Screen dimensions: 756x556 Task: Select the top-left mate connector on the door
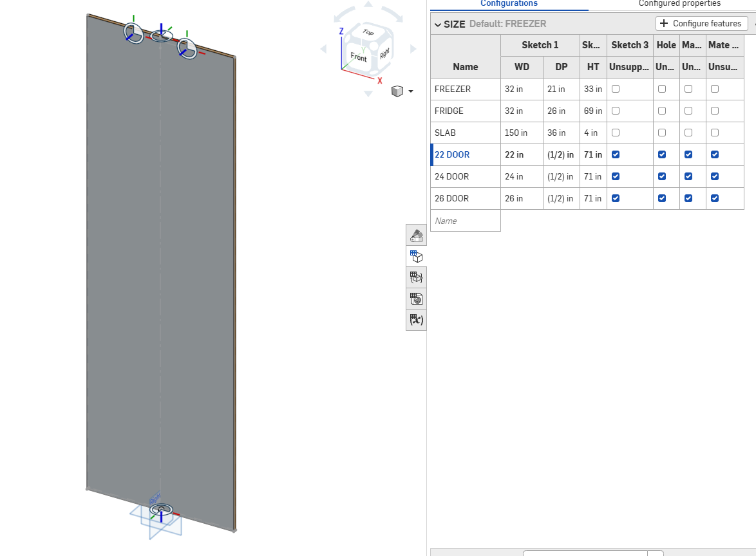(x=133, y=33)
